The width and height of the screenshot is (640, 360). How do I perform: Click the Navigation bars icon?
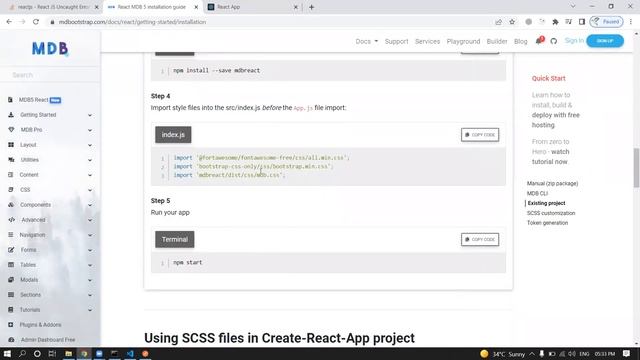click(x=11, y=235)
